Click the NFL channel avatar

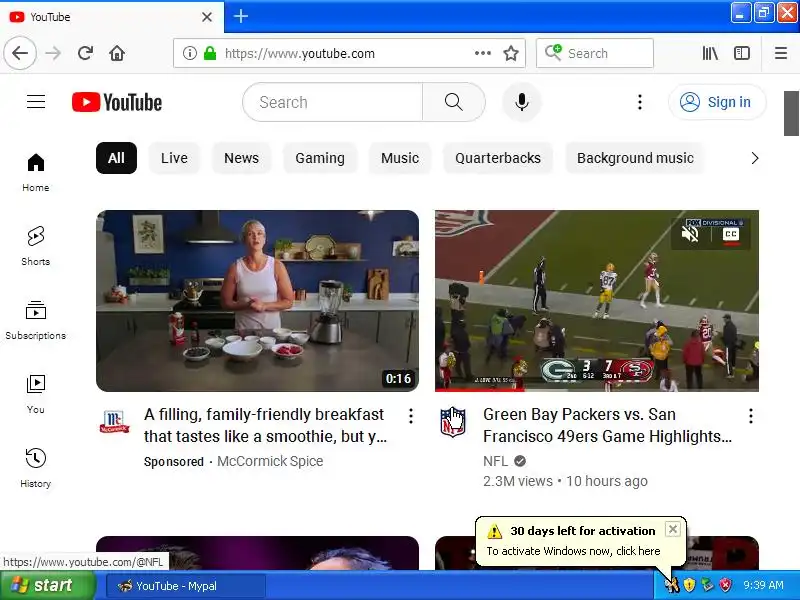pos(453,421)
